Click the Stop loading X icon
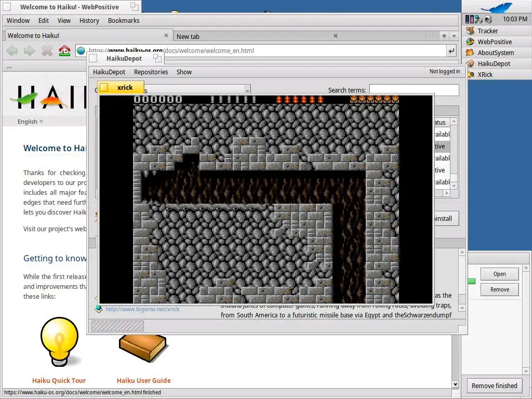This screenshot has height=399, width=532. pyautogui.click(x=47, y=51)
